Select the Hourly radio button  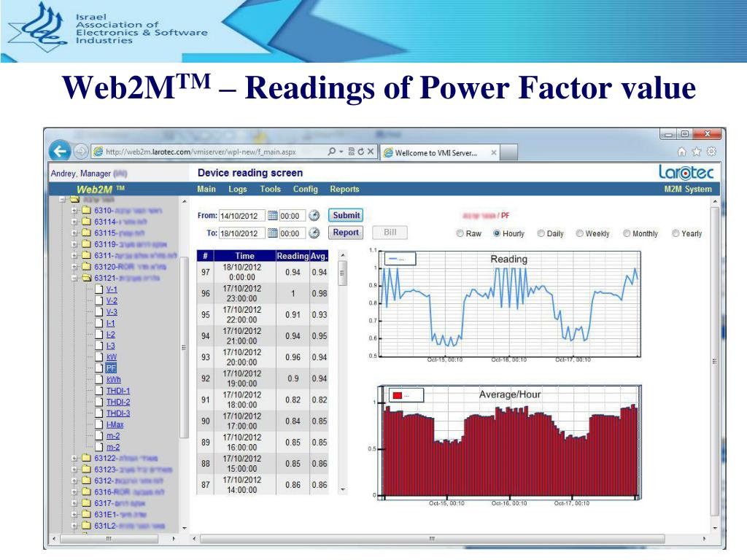[x=496, y=233]
